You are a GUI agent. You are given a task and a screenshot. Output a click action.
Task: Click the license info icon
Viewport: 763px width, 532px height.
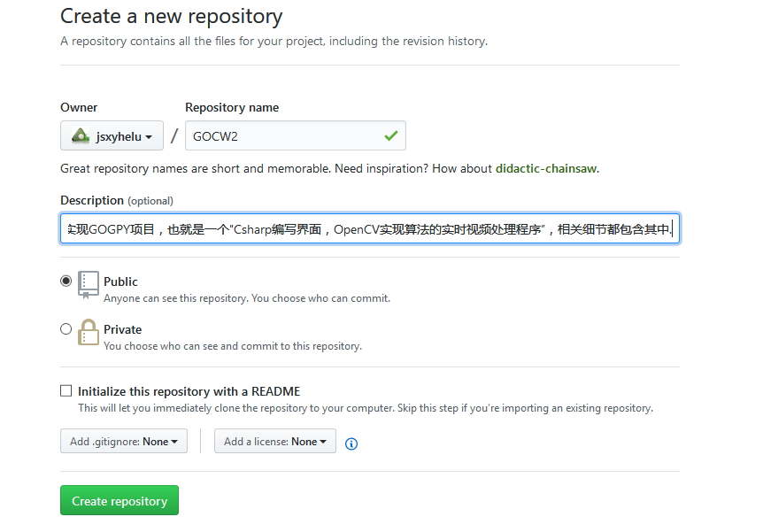click(x=351, y=443)
